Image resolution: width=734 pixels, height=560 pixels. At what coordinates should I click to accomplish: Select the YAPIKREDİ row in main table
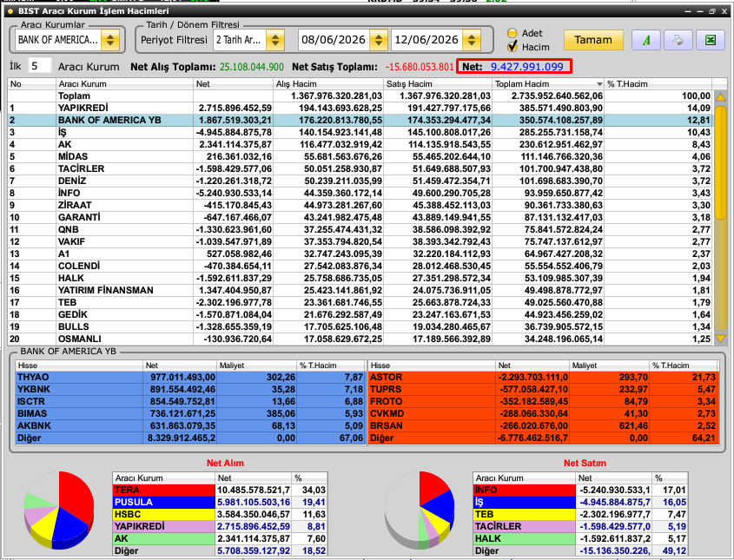click(x=360, y=108)
